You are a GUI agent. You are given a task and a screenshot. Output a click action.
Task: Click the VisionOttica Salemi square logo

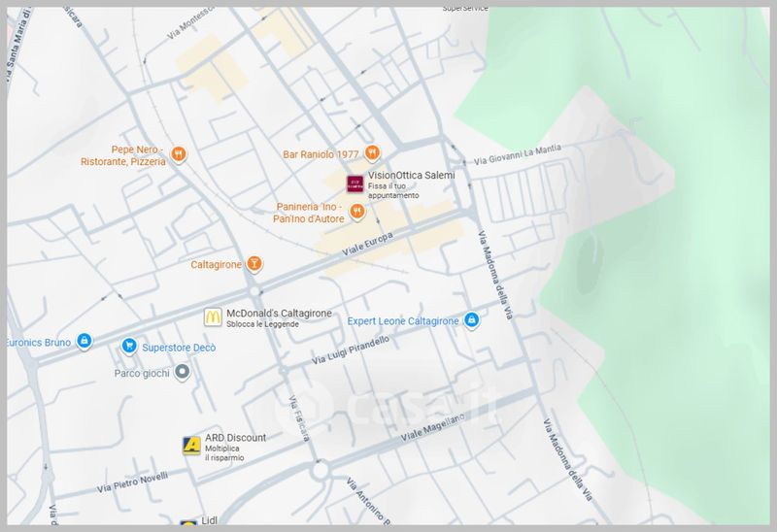tap(355, 183)
